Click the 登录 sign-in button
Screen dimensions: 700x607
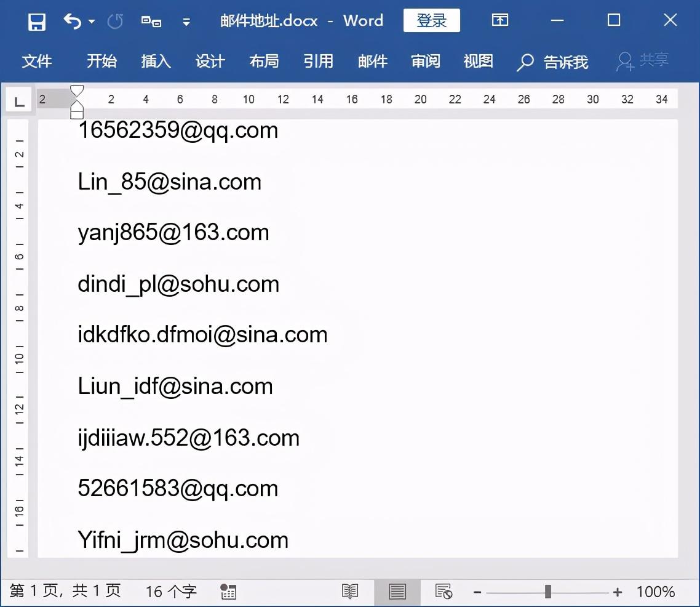431,20
